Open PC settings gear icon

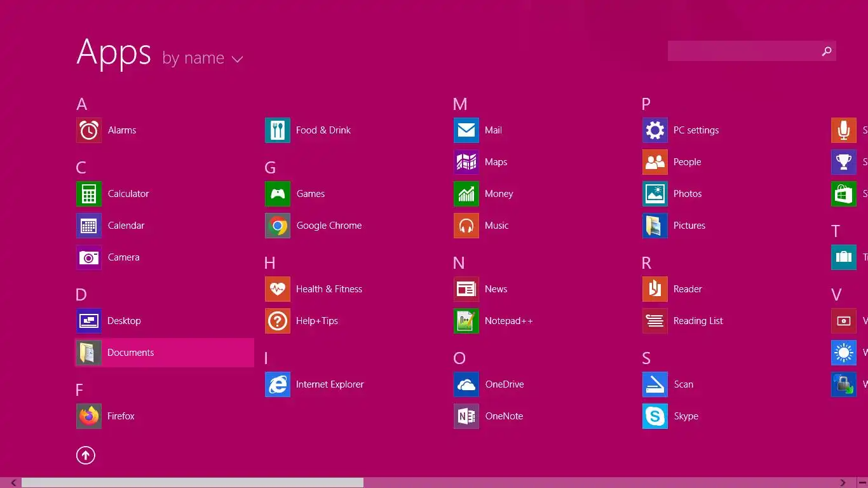tap(655, 130)
